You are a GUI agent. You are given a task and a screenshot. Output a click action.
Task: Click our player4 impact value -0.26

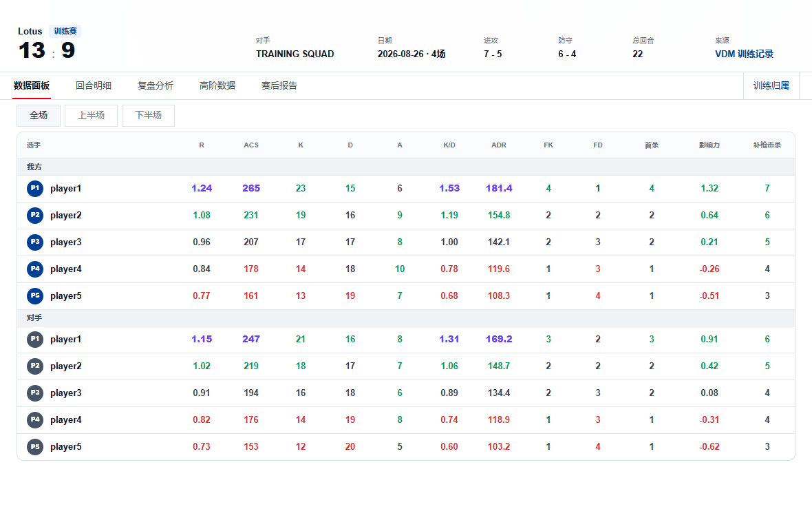click(x=709, y=269)
